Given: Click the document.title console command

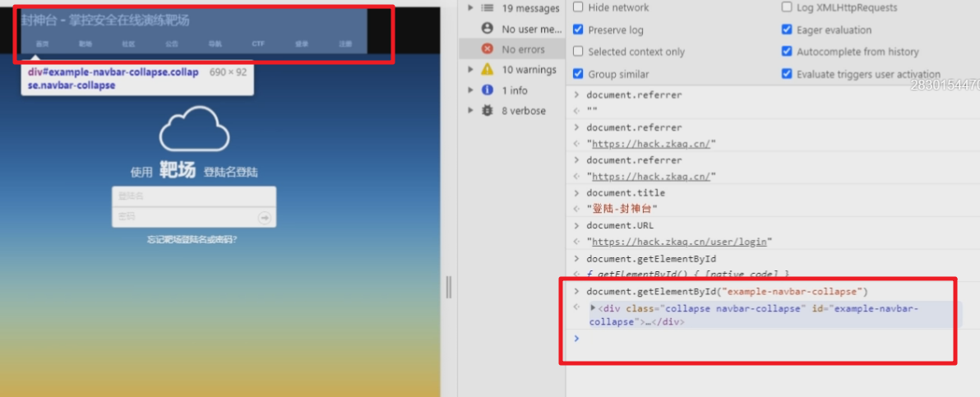Looking at the screenshot, I should 626,192.
